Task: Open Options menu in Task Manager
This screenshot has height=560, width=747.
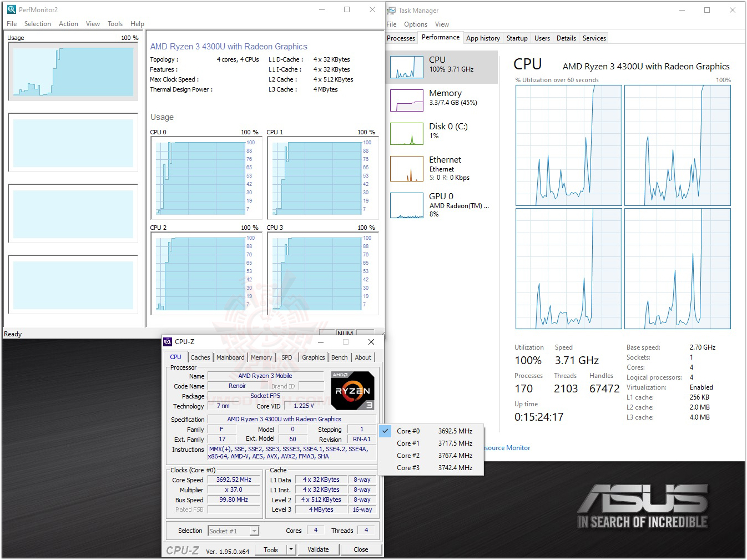Action: (416, 24)
